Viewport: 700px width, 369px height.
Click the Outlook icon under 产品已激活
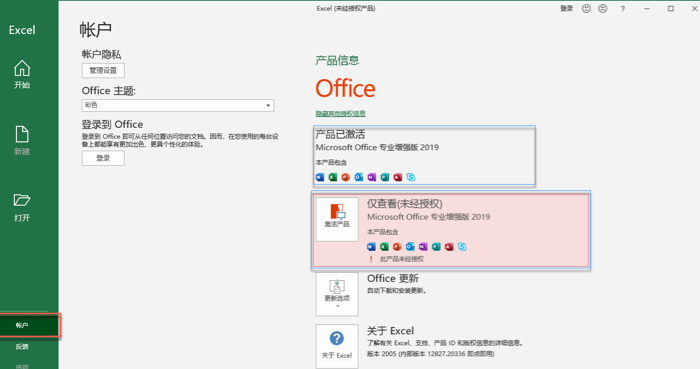click(359, 177)
